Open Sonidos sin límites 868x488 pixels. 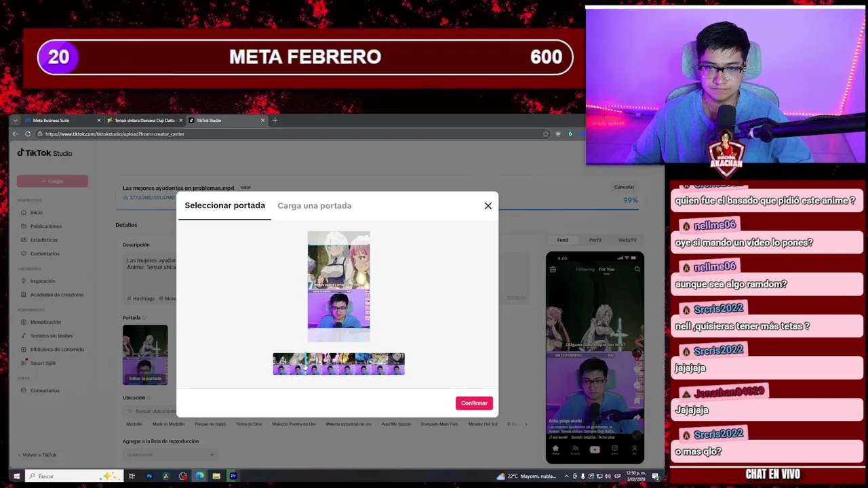click(51, 335)
